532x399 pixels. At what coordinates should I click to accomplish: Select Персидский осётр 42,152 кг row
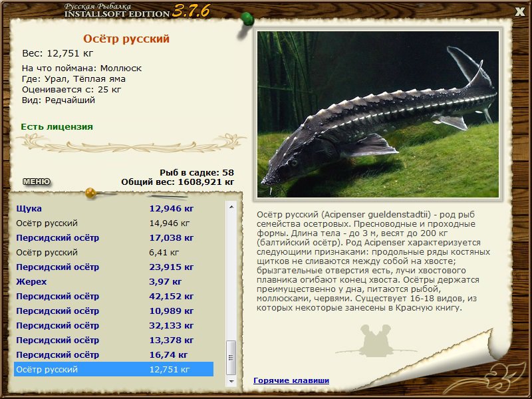114,296
